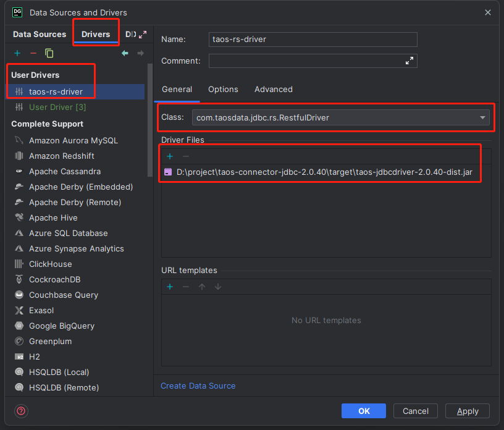The width and height of the screenshot is (504, 430).
Task: Click the Cancel button
Action: [x=416, y=411]
